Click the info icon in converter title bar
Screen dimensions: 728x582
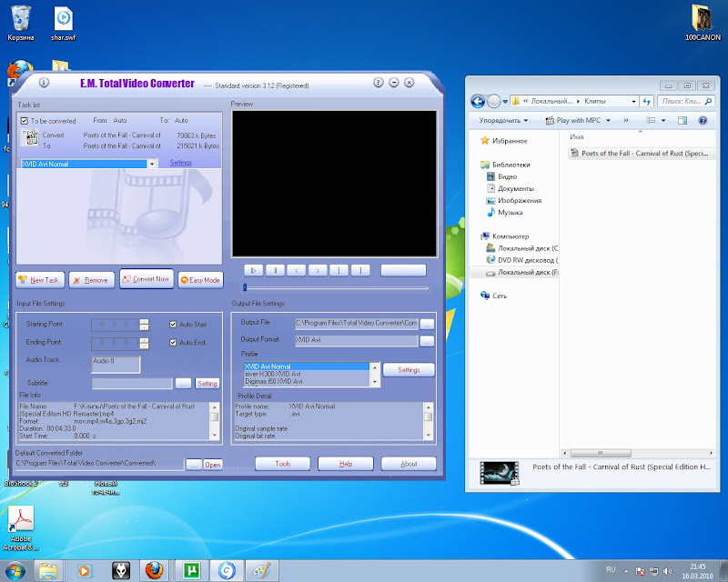43,83
